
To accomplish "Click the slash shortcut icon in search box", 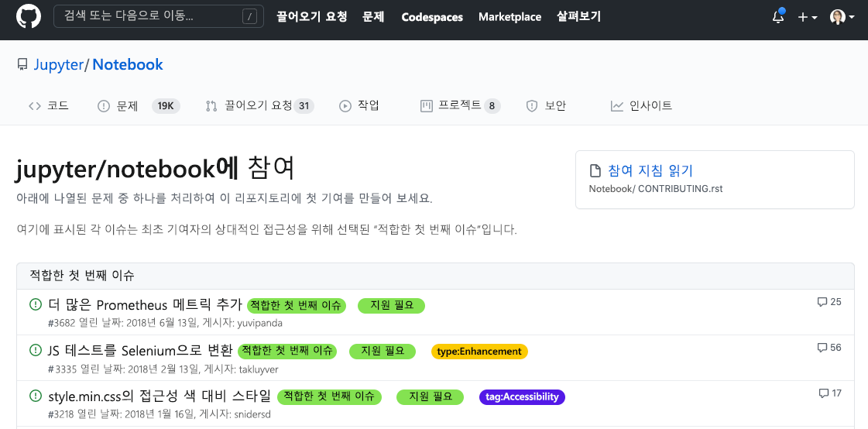I will click(249, 16).
